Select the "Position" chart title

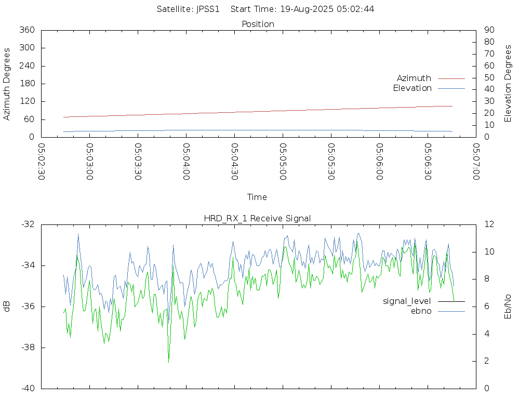[258, 24]
